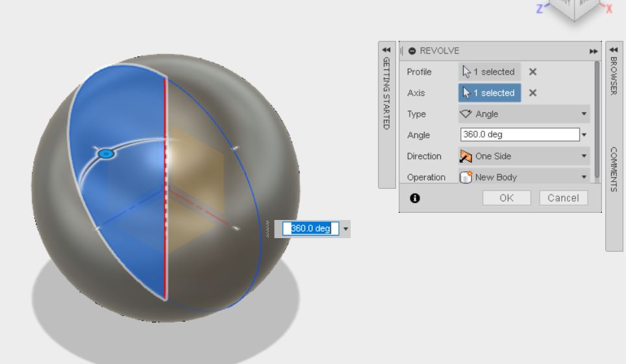This screenshot has width=626, height=364.
Task: Collapse the Revolve dialog with minus icon
Action: point(412,51)
